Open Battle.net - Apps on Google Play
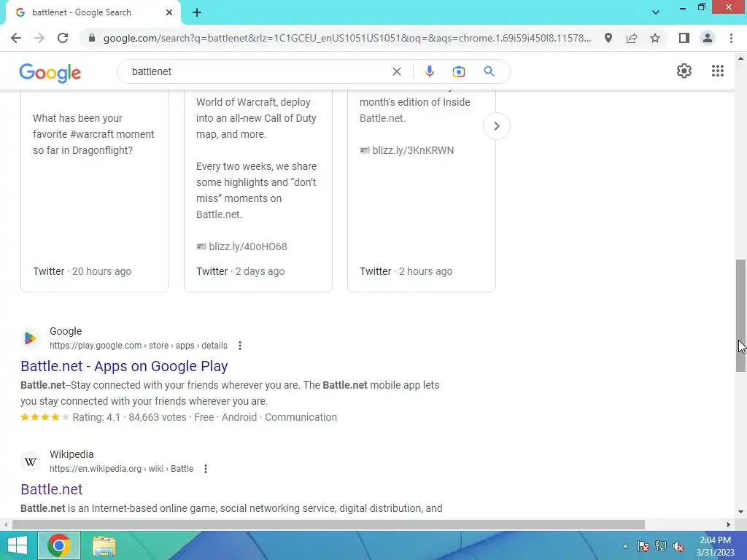 [x=124, y=366]
